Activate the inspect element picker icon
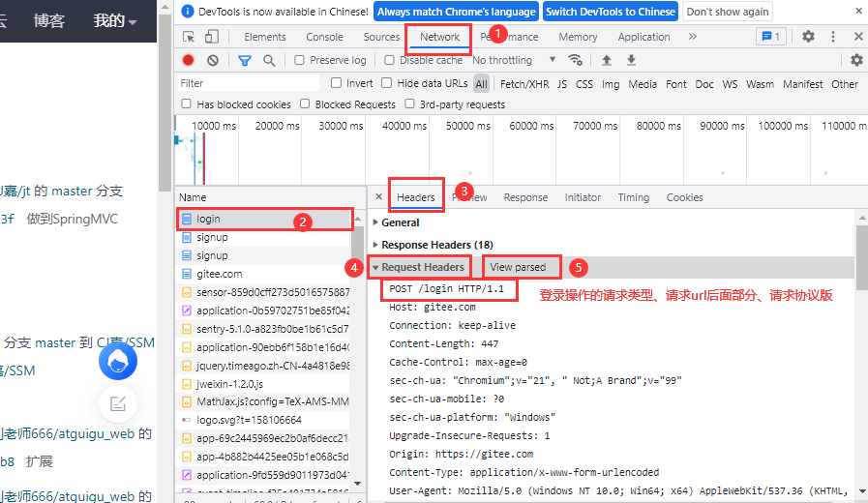 pos(189,37)
